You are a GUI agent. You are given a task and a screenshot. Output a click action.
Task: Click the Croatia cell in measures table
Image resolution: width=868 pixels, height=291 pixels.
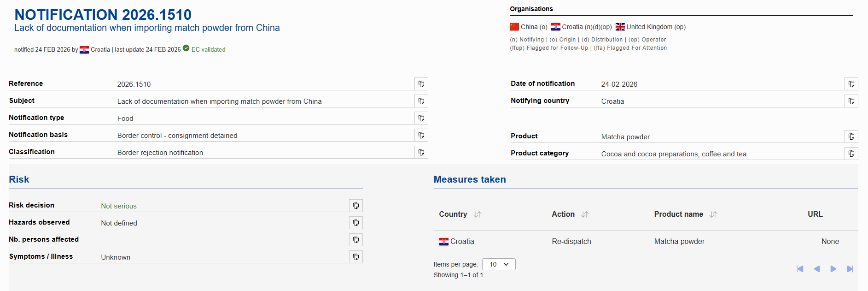(x=457, y=241)
